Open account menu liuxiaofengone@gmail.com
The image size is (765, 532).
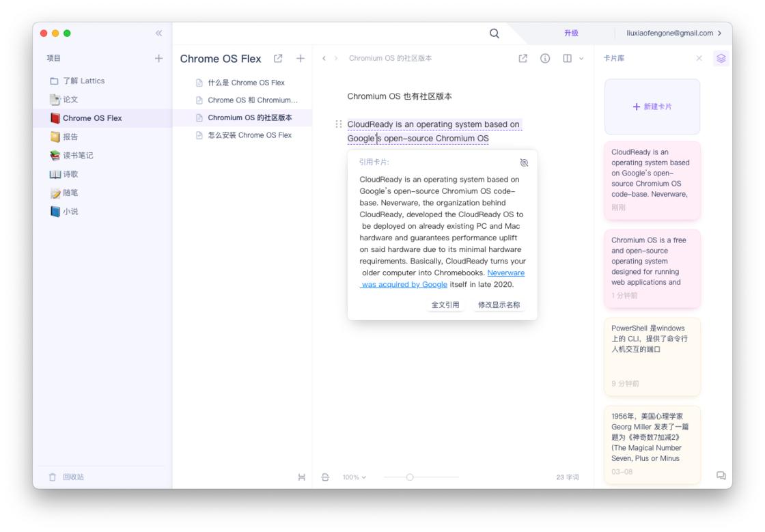[673, 33]
